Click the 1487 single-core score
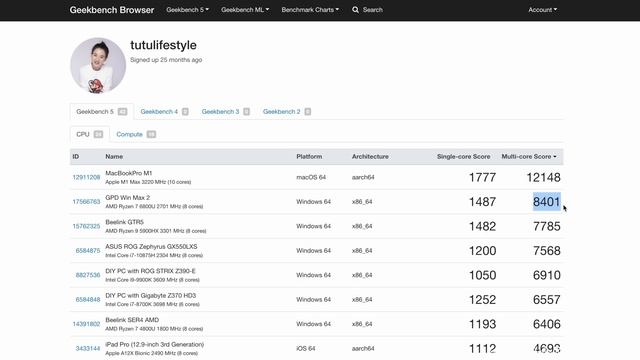The height and width of the screenshot is (360, 640). click(482, 202)
